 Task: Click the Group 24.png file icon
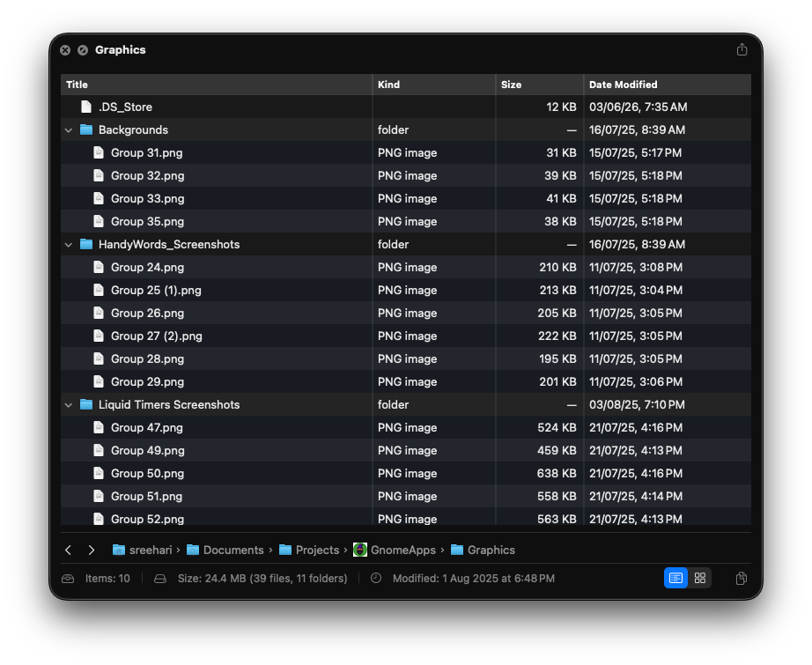(99, 267)
